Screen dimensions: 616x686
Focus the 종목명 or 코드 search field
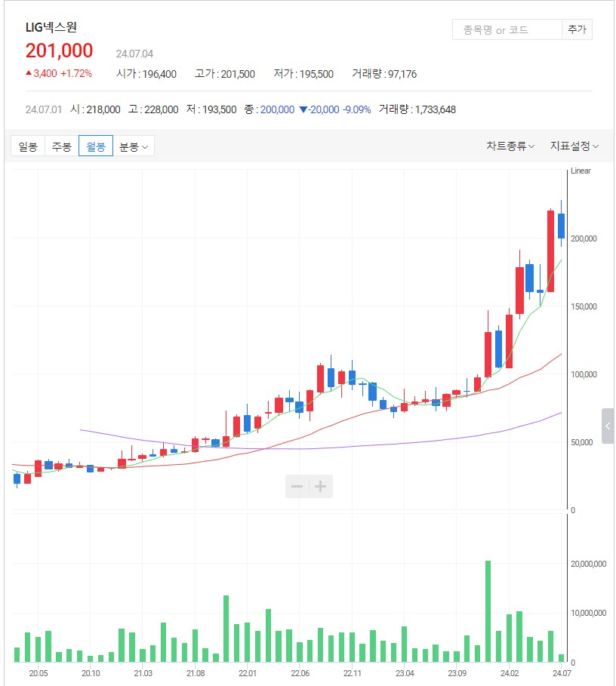click(506, 30)
